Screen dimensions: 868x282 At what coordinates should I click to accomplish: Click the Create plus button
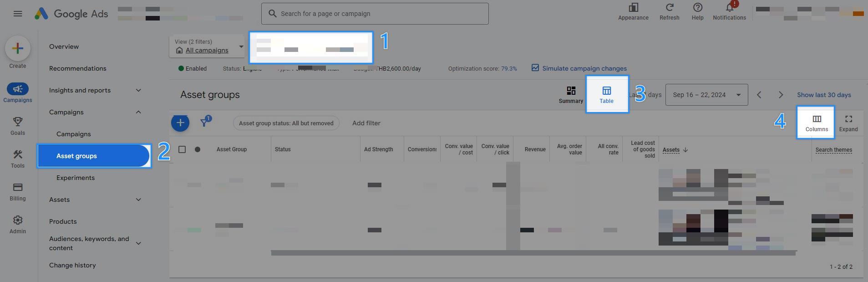coord(18,48)
